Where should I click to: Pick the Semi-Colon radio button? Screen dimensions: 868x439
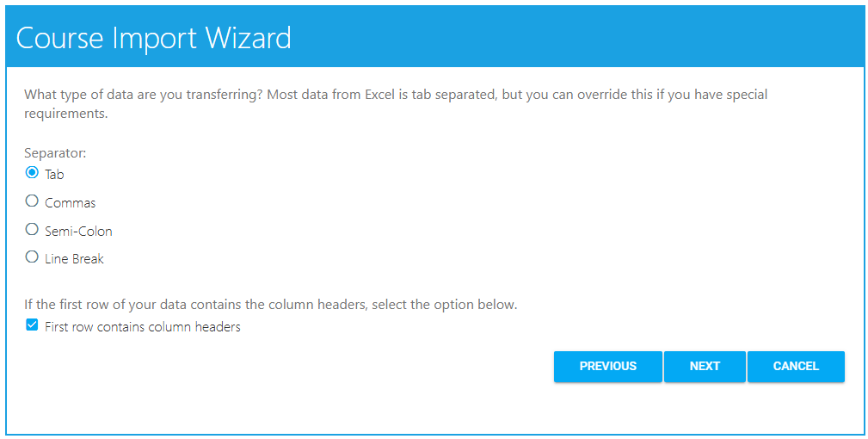(x=32, y=230)
